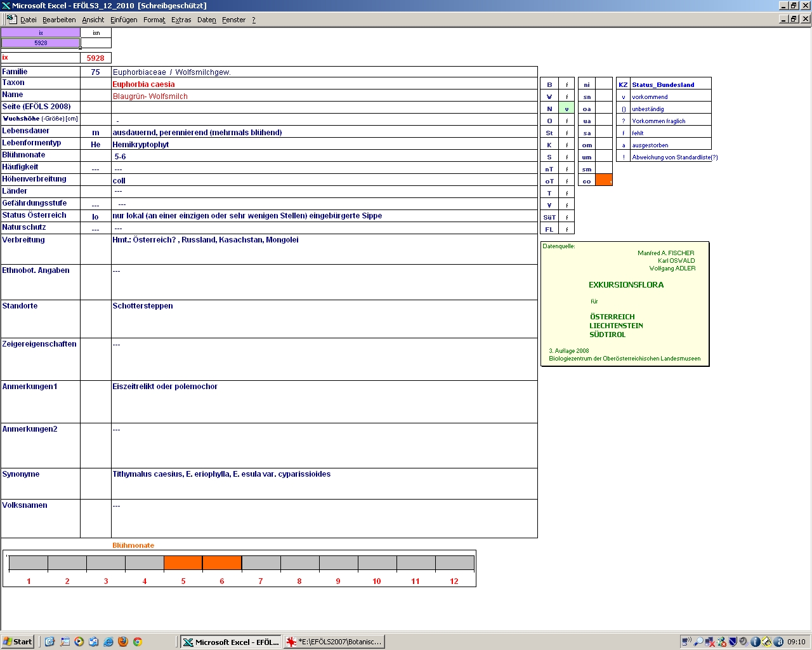Launch Windows Media Player from quick launch
Screen dimensions: 812x650
tap(79, 642)
